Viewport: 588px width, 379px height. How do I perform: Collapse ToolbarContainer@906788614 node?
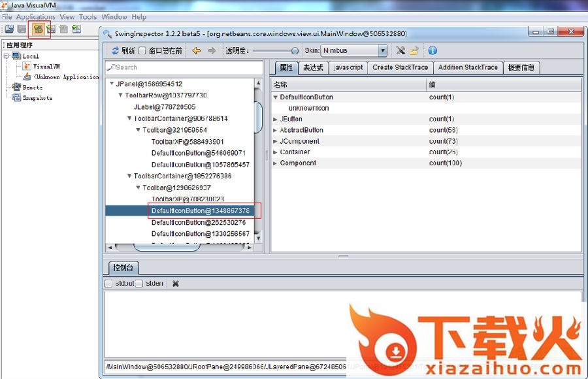[129, 118]
